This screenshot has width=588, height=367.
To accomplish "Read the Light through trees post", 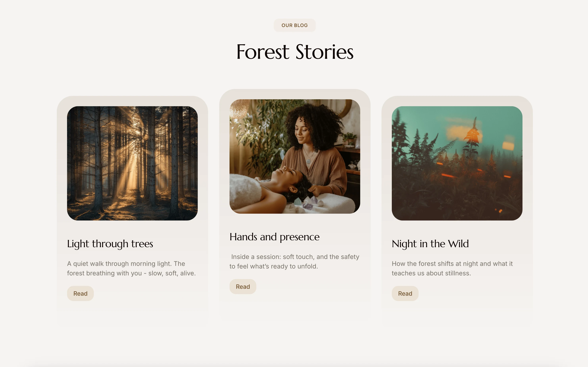I will (81, 294).
